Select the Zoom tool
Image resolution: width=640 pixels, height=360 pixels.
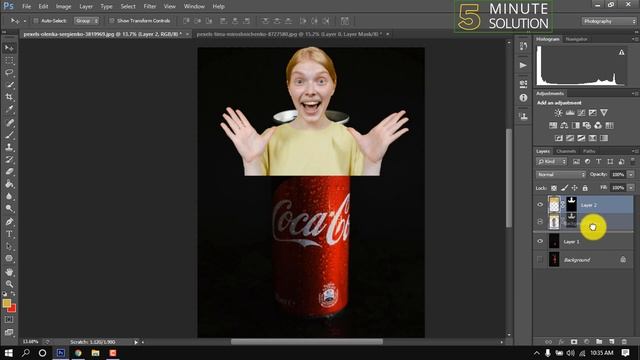click(x=9, y=284)
